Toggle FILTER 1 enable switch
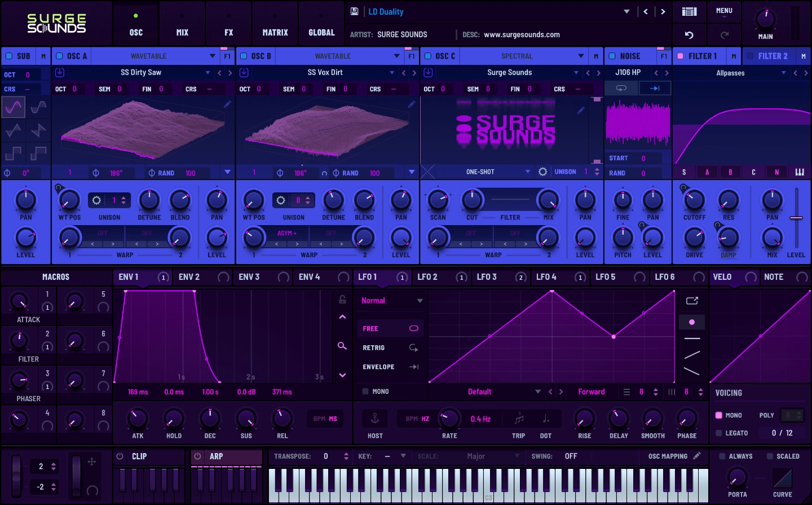Screen dimensions: 812x505 680,56
